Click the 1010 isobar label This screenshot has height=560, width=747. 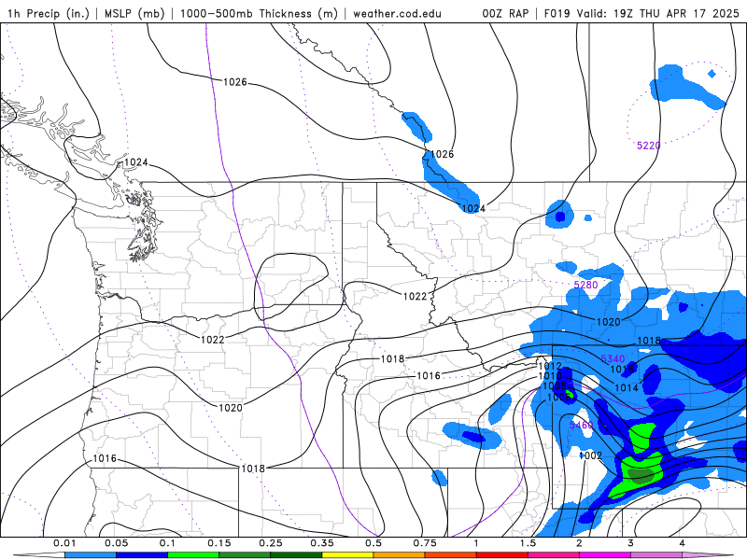(550, 376)
